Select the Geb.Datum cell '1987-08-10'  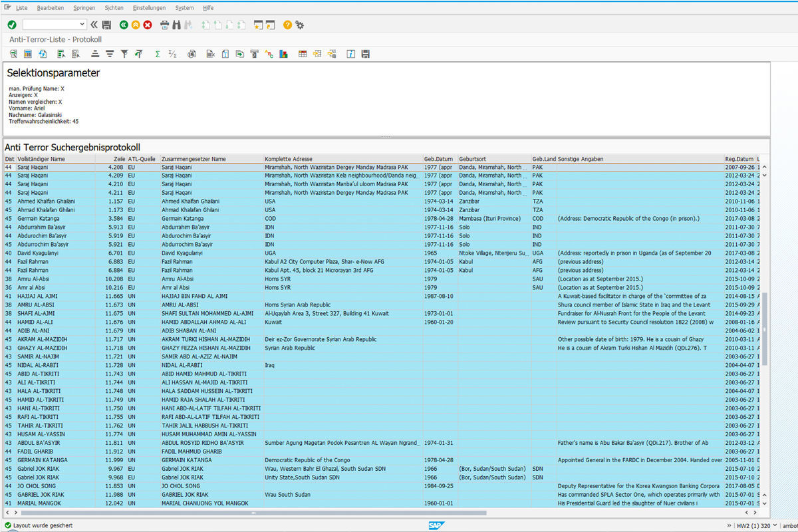(x=439, y=296)
